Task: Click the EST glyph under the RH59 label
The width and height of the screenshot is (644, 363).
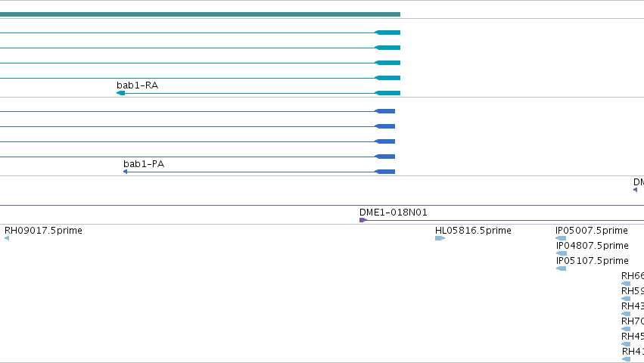Action: point(626,299)
